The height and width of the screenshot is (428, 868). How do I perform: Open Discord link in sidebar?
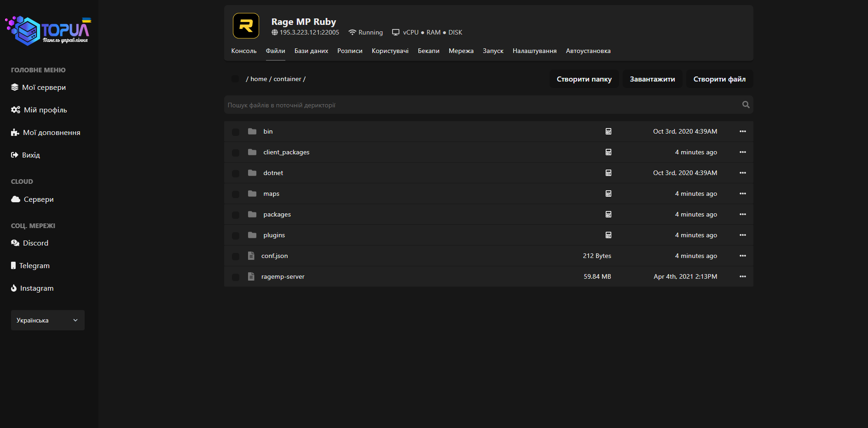(35, 243)
